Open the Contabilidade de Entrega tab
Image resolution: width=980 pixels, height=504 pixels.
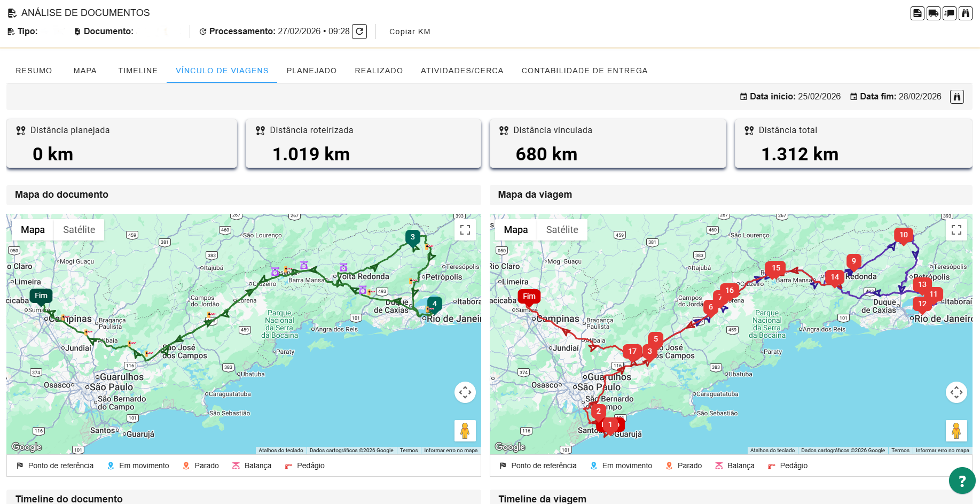pyautogui.click(x=584, y=71)
